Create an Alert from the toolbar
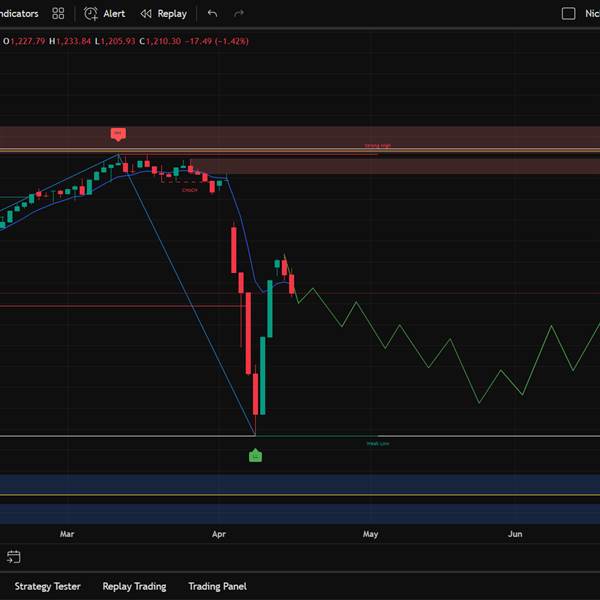The height and width of the screenshot is (600, 600). point(104,14)
